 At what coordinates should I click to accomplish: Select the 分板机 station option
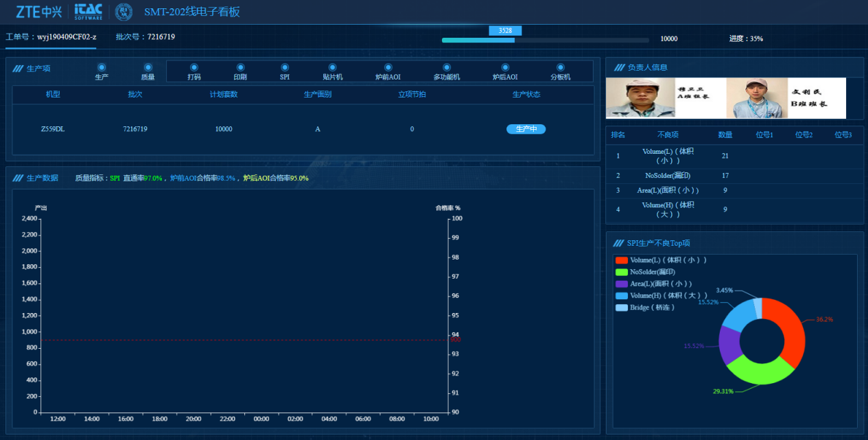point(561,67)
